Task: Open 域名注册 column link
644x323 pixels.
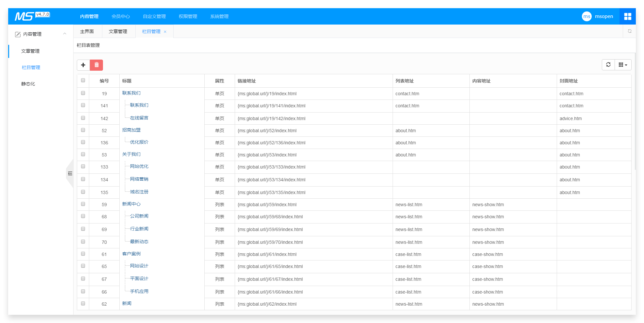Action: (139, 192)
